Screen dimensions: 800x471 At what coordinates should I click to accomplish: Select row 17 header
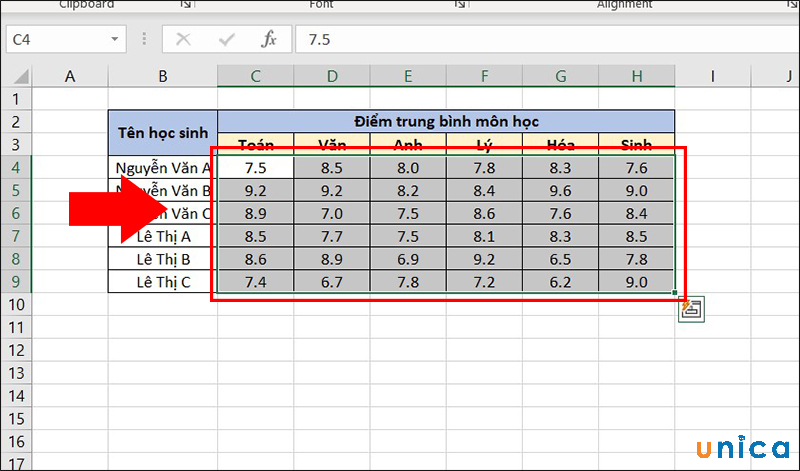click(15, 465)
